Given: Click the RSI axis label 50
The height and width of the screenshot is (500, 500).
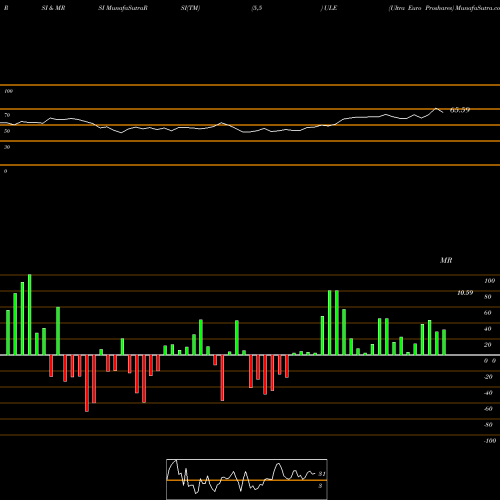Looking at the screenshot, I should point(7,131).
